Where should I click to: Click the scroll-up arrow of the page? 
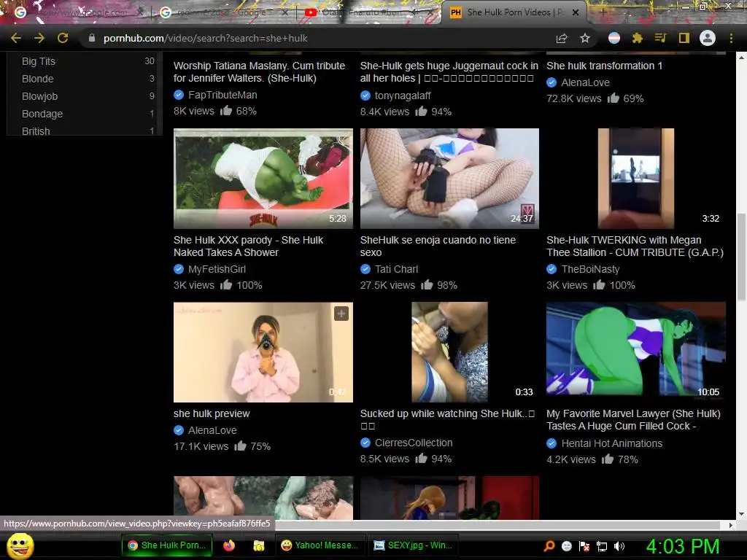tap(741, 57)
